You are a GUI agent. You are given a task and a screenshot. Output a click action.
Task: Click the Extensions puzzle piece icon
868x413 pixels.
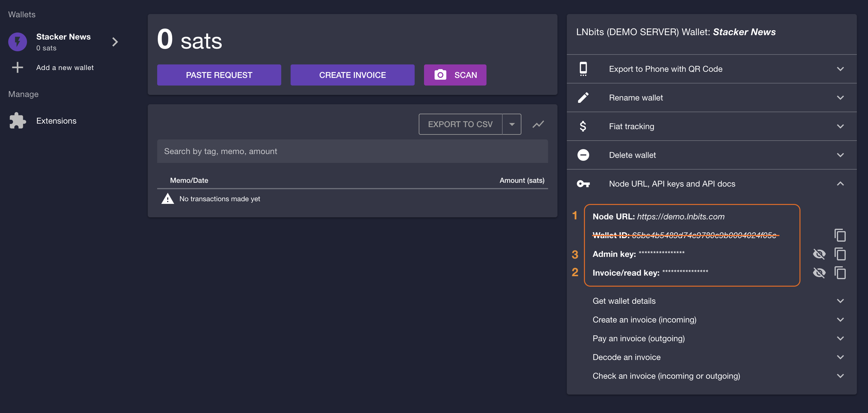[18, 120]
